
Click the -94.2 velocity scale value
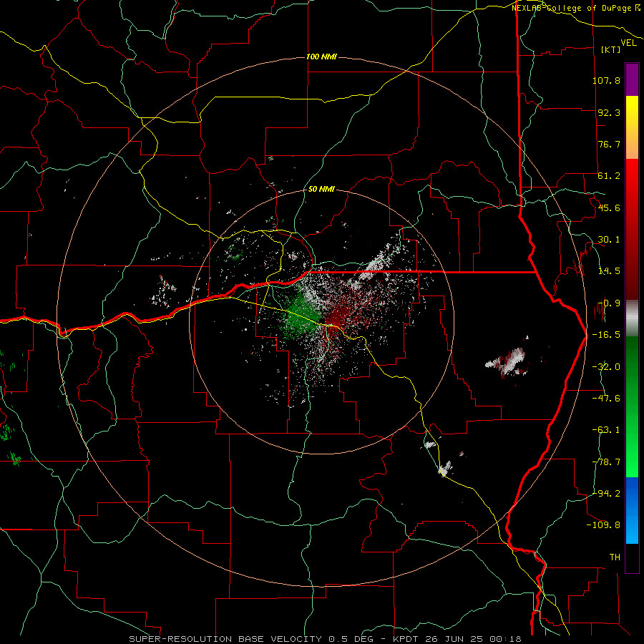coord(606,493)
